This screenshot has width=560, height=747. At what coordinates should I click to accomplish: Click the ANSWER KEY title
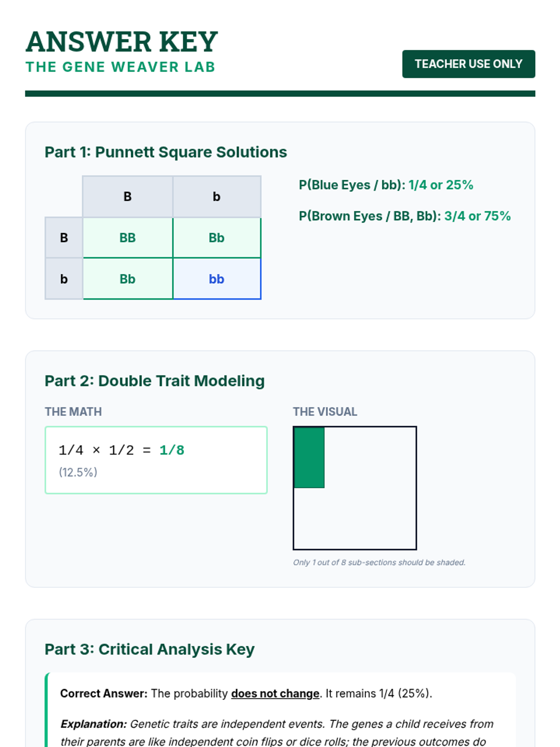tap(122, 42)
